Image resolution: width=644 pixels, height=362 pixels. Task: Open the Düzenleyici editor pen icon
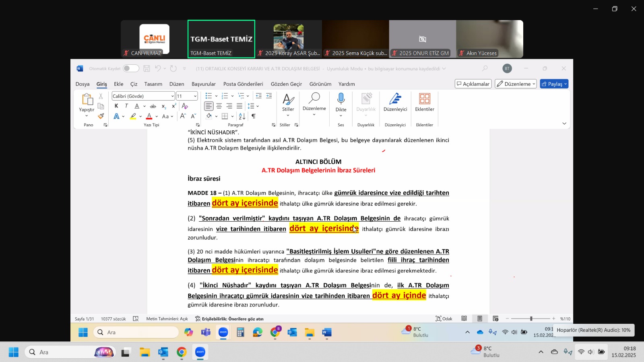(395, 99)
